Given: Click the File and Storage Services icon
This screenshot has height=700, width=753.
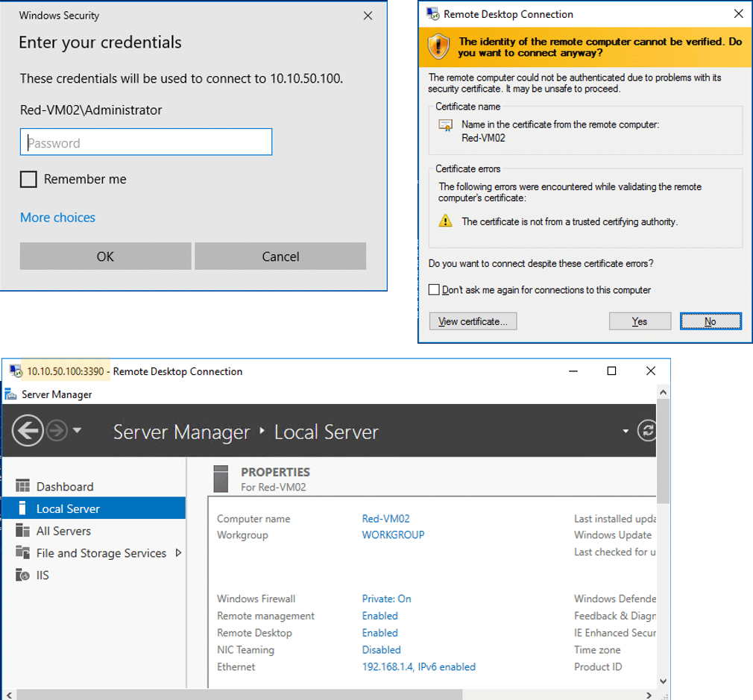Looking at the screenshot, I should (x=22, y=552).
